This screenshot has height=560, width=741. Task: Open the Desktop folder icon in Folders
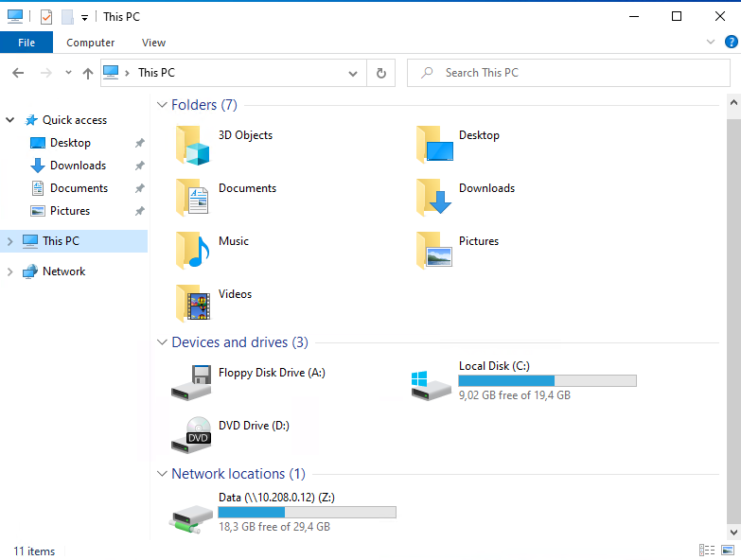(434, 145)
